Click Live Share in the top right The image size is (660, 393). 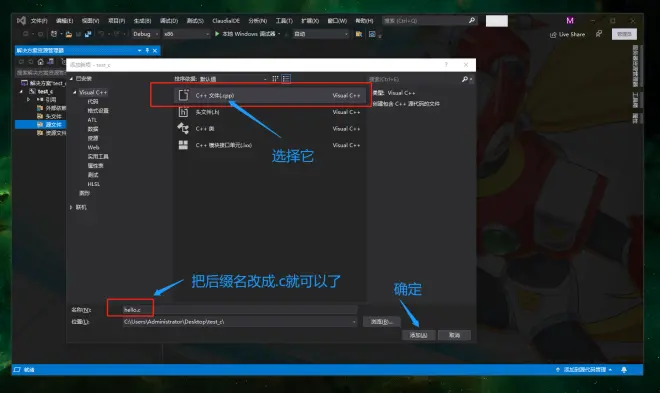point(567,35)
